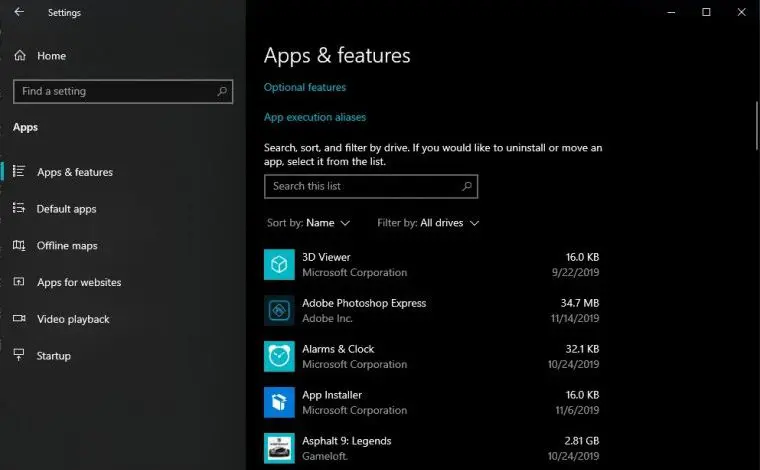This screenshot has width=760, height=470.
Task: Click the Offline maps sidebar icon
Action: 19,245
